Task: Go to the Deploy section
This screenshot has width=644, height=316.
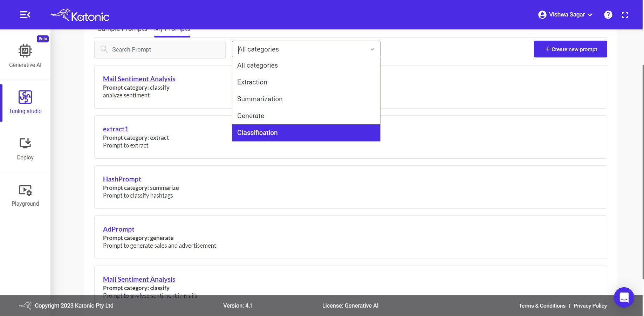Action: point(25,149)
